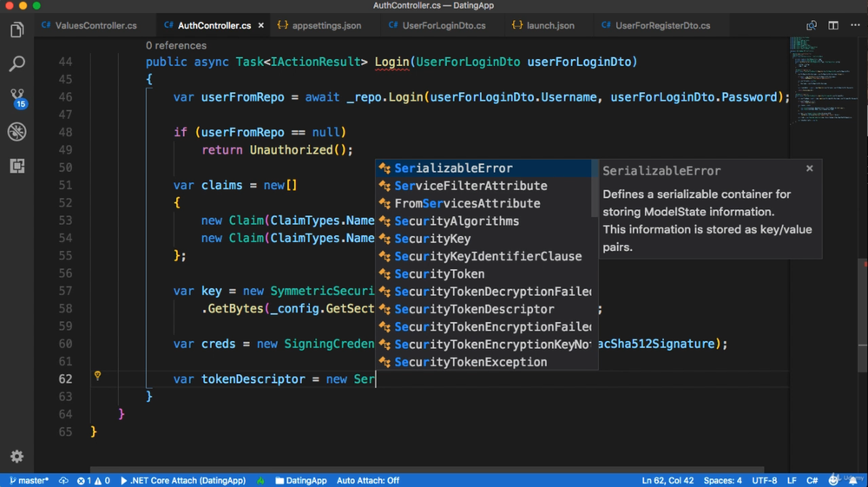Click tokenDescriptor variable on line 62

pyautogui.click(x=253, y=379)
